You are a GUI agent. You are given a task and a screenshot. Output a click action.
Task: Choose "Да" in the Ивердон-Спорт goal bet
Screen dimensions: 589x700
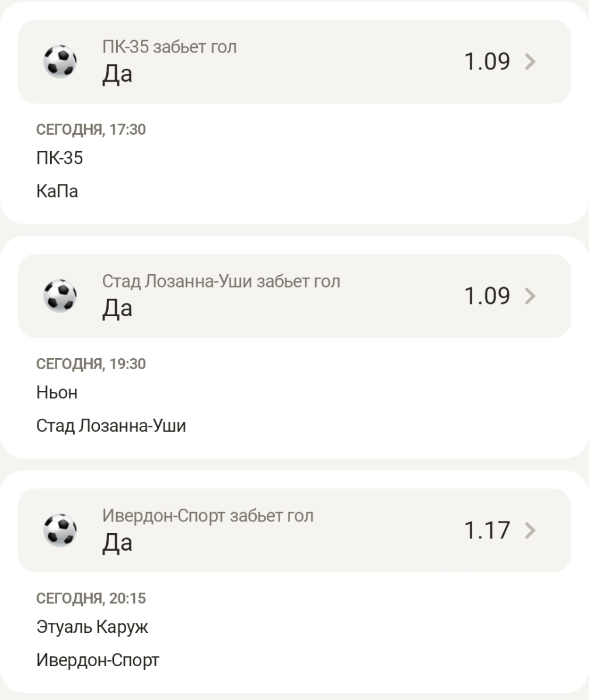(x=117, y=542)
